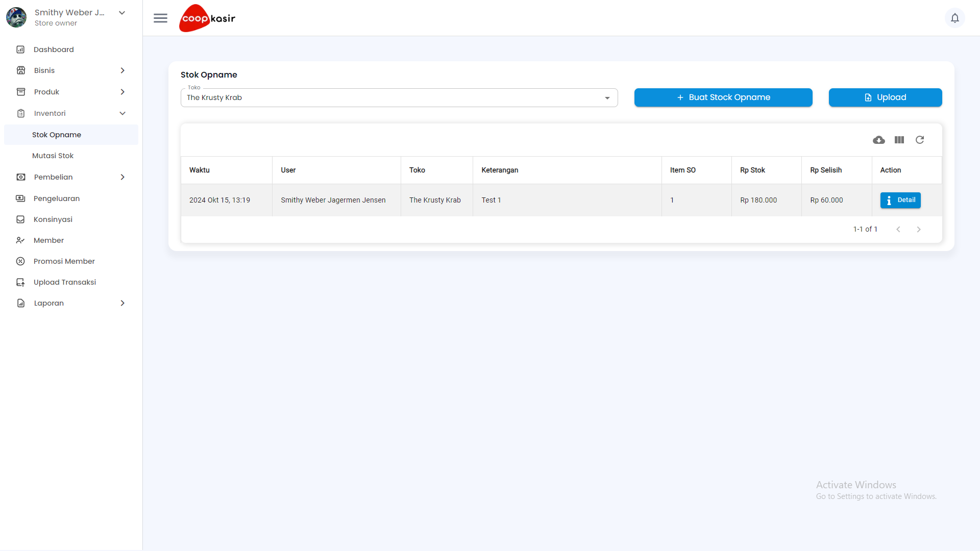The height and width of the screenshot is (551, 980).
Task: Expand the profile menu for Smithy Weber
Action: [x=121, y=12]
